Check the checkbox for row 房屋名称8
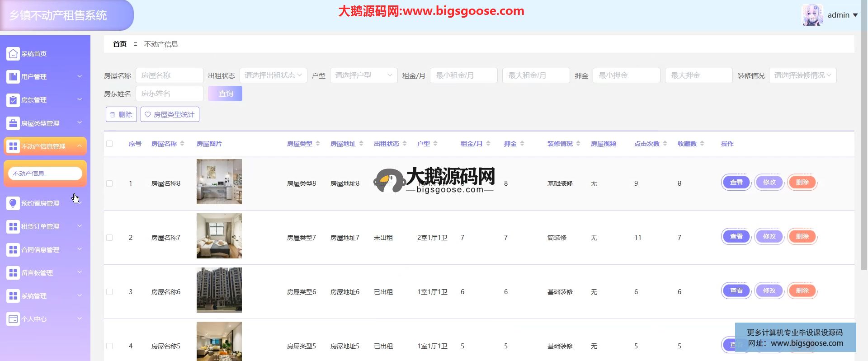The width and height of the screenshot is (868, 361). point(109,183)
